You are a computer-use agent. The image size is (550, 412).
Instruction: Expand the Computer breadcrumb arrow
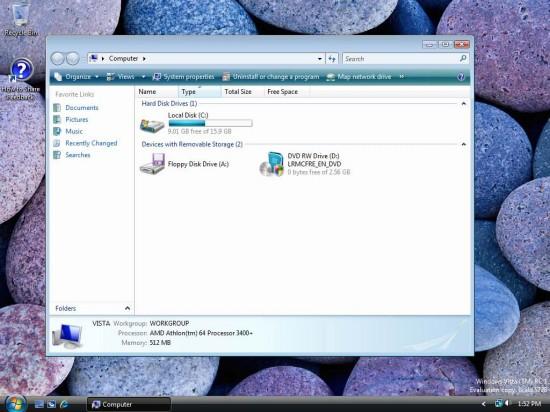point(144,59)
